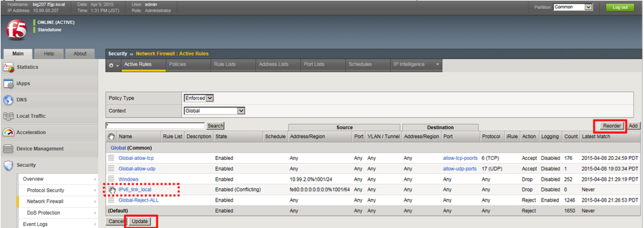Grab the drag handle of Global-allow-tcp row
This screenshot has width=644, height=228.
(x=111, y=157)
